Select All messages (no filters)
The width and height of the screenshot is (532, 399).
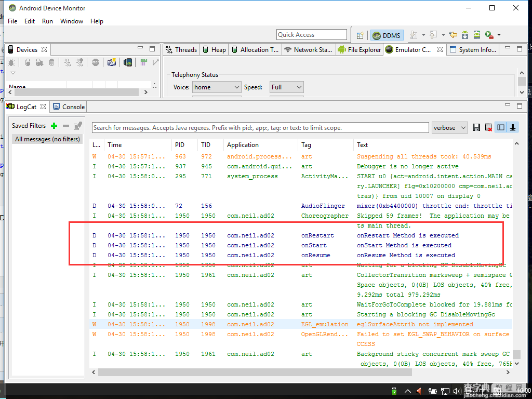coord(47,139)
